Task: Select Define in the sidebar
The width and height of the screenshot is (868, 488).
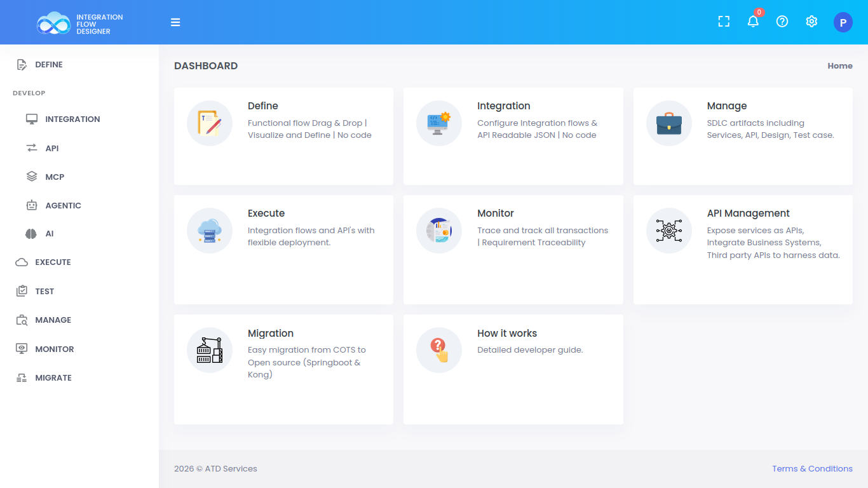Action: click(49, 65)
